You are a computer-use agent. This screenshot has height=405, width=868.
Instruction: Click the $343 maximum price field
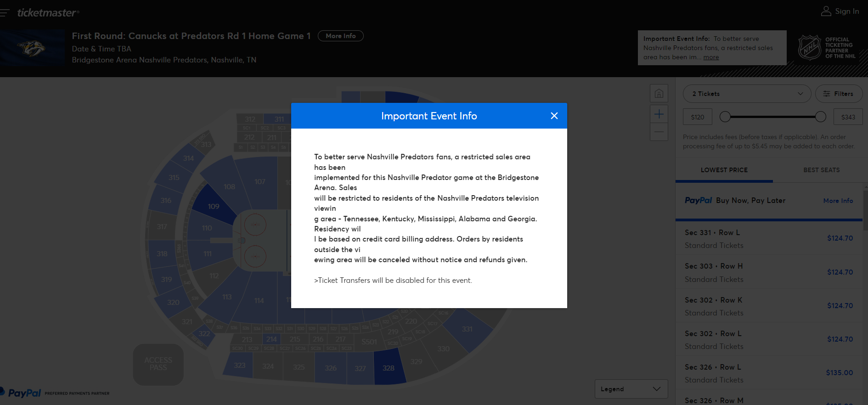[848, 117]
